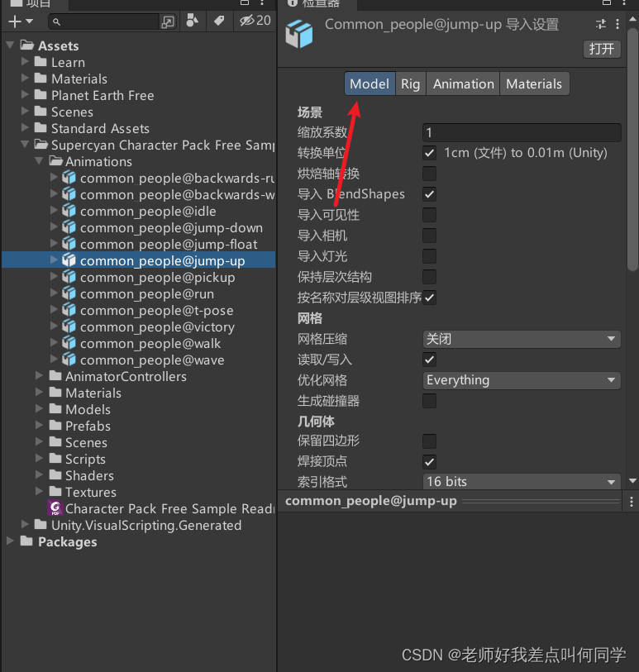
Task: Click the AnimatorControllers folder icon
Action: click(x=55, y=376)
